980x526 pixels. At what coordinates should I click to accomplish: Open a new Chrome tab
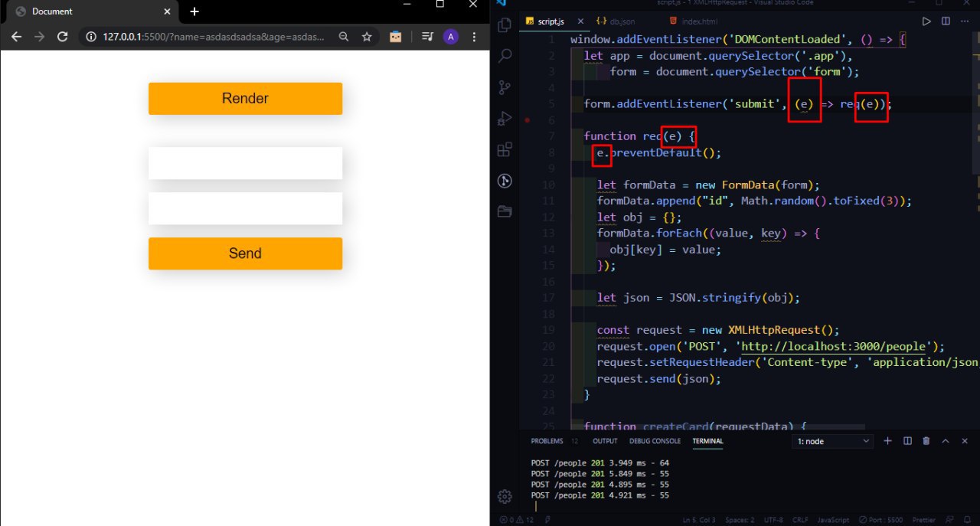coord(194,11)
